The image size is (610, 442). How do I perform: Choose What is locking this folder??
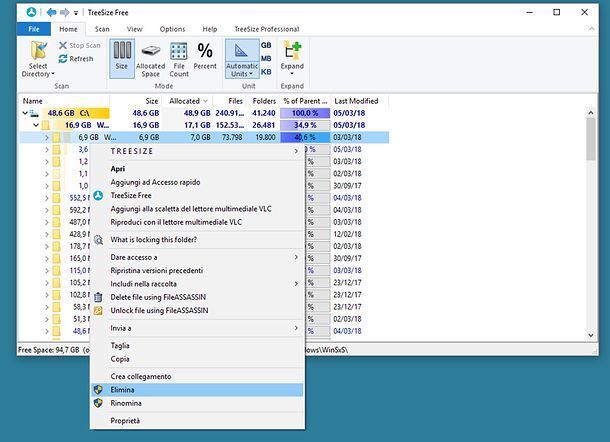coord(197,240)
